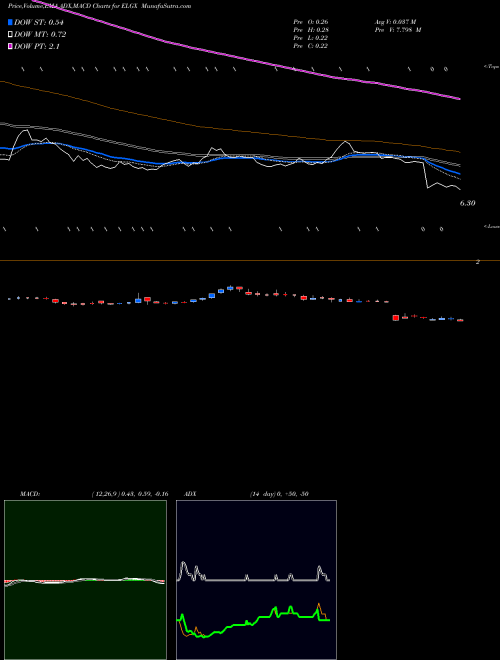Click the 'Pre H: 0.28' value
Image resolution: width=500 pixels, height=660 pixels.
tap(311, 30)
